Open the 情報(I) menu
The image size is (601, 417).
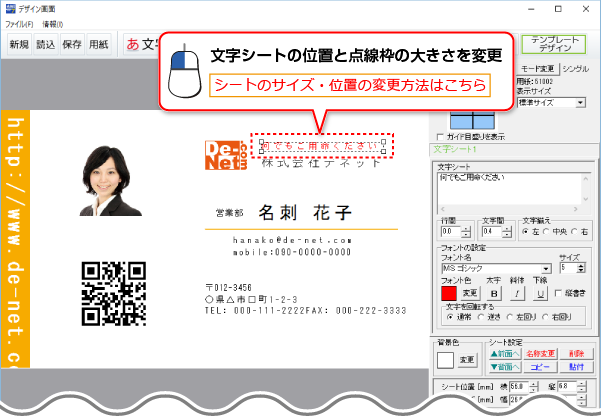coord(53,24)
